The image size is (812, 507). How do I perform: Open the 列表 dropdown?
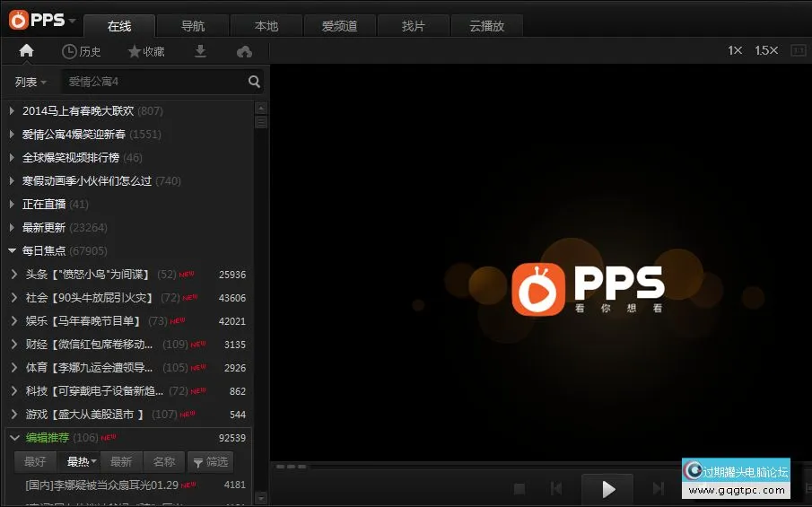pos(31,82)
